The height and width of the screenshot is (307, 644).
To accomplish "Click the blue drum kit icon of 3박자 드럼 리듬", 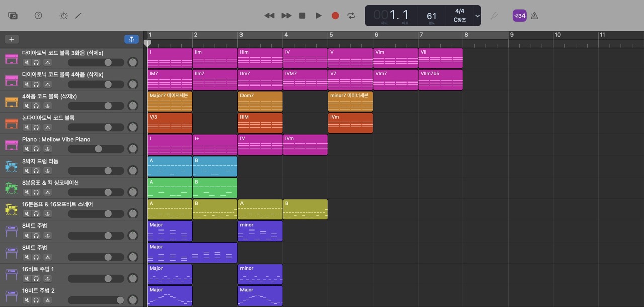I will point(11,167).
